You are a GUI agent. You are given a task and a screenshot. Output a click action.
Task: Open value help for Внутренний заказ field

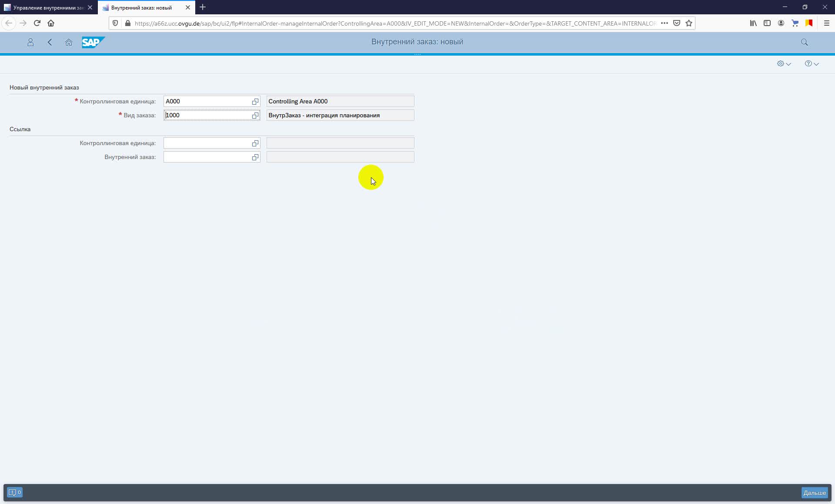pos(255,157)
